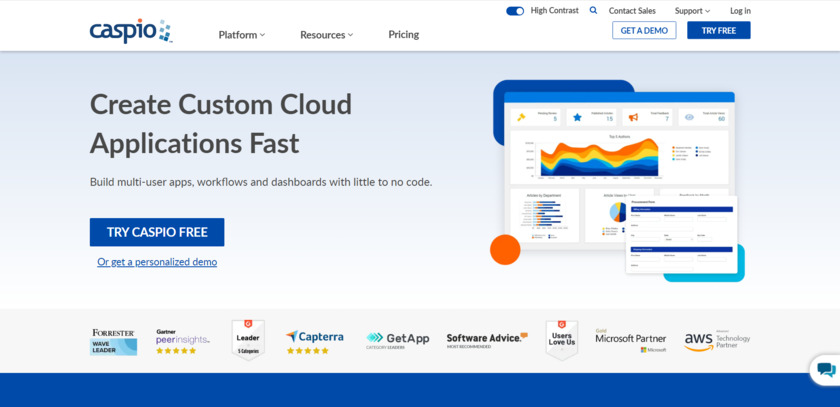Open the personalized demo link
The height and width of the screenshot is (407, 840).
157,262
